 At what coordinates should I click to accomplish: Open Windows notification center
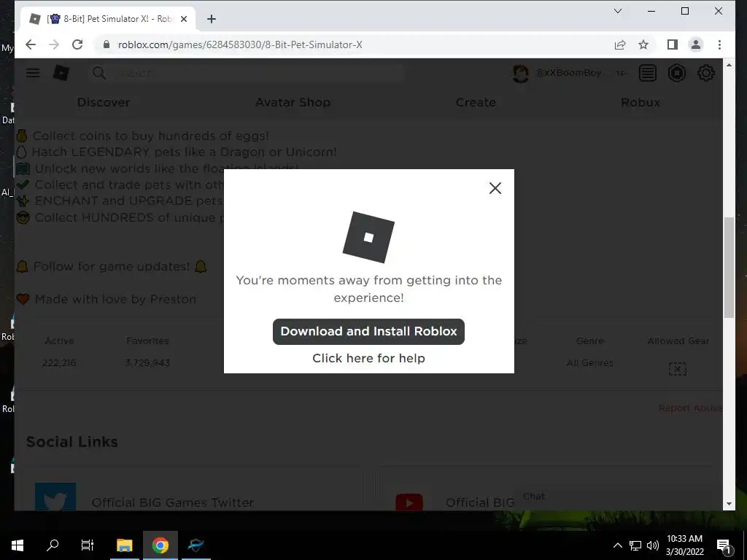[724, 547]
